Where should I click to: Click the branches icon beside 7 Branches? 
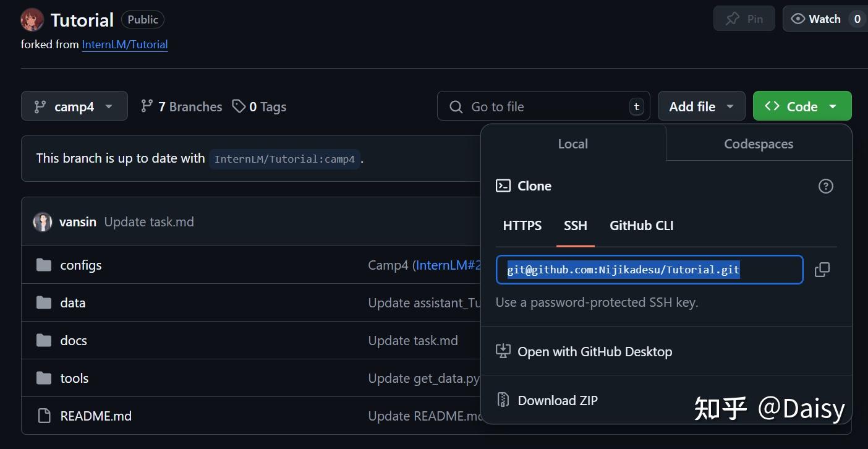(147, 106)
